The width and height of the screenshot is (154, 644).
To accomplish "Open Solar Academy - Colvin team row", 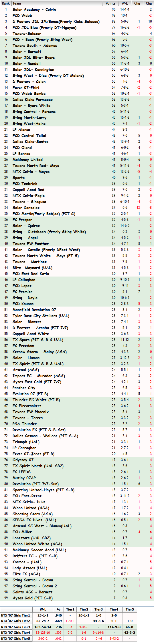I will tap(77, 9).
